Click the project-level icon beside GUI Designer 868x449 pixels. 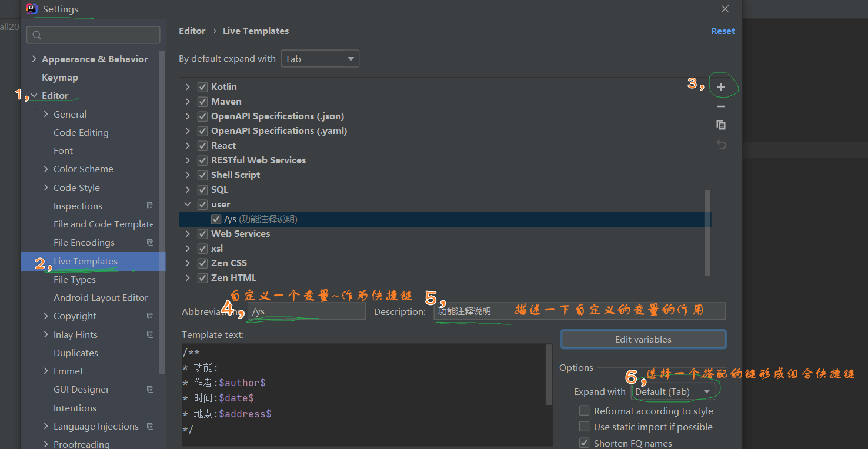(x=150, y=390)
